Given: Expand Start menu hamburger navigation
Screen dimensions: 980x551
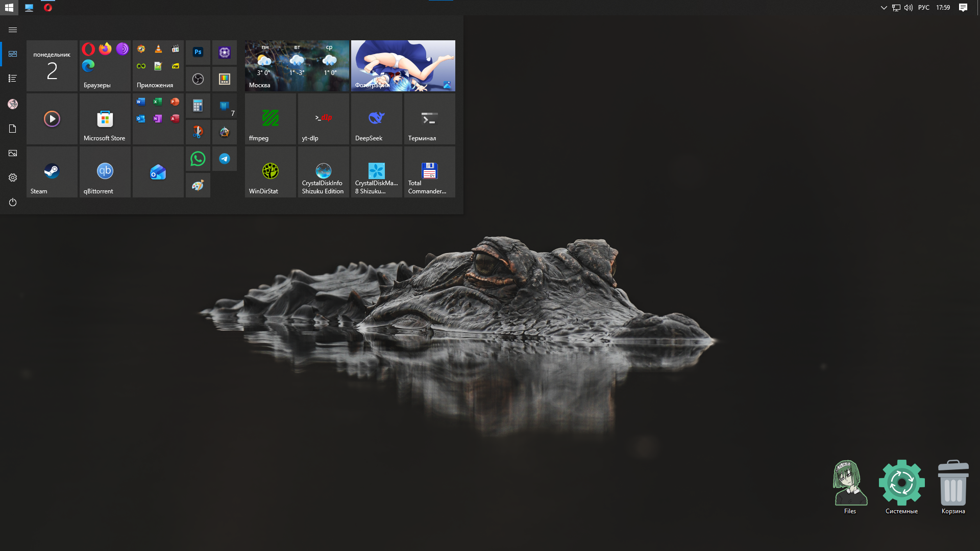Looking at the screenshot, I should tap(13, 30).
